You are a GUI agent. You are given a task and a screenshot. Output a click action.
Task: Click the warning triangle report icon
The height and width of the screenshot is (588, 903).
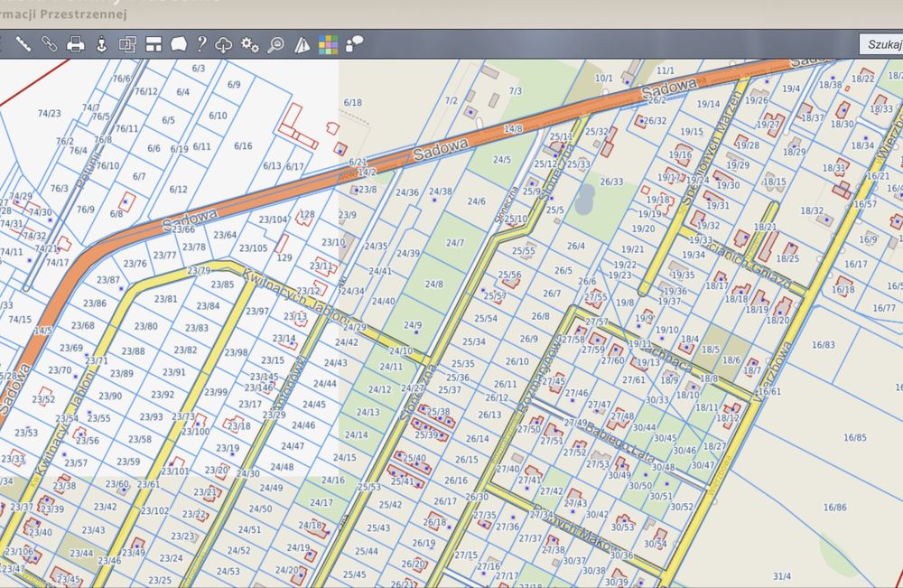tap(302, 44)
